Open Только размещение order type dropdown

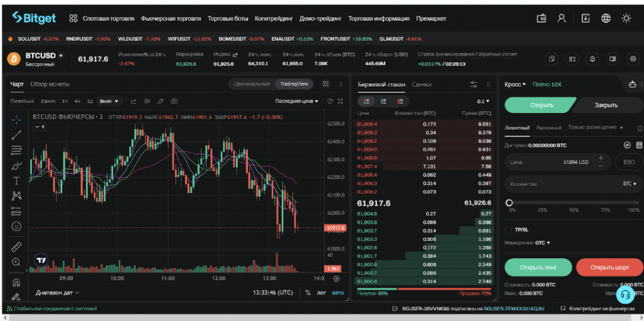[596, 128]
